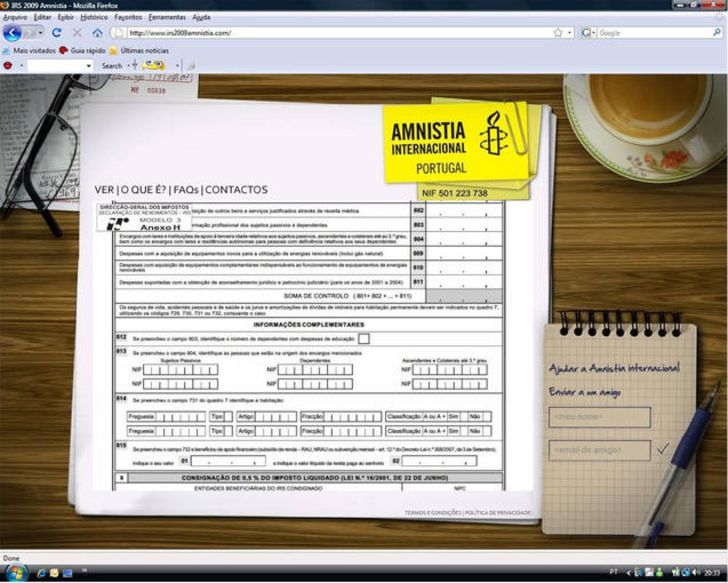Viewport: 728px width, 583px height.
Task: Mark the A ou A+ option in field 814
Action: [434, 417]
